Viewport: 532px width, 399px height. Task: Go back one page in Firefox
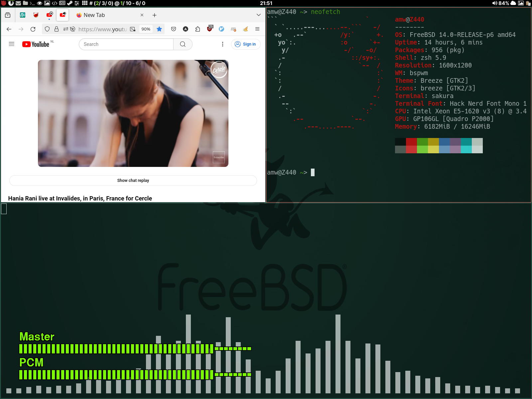[x=9, y=29]
